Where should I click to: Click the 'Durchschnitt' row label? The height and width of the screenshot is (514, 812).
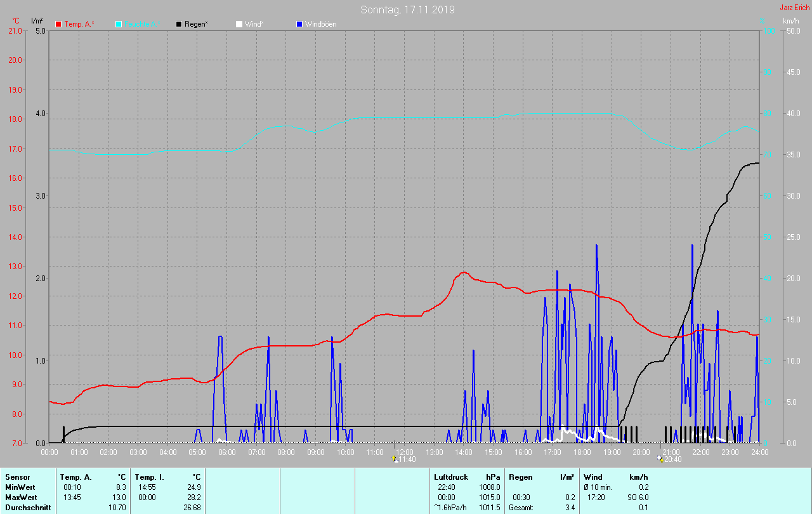coord(28,507)
